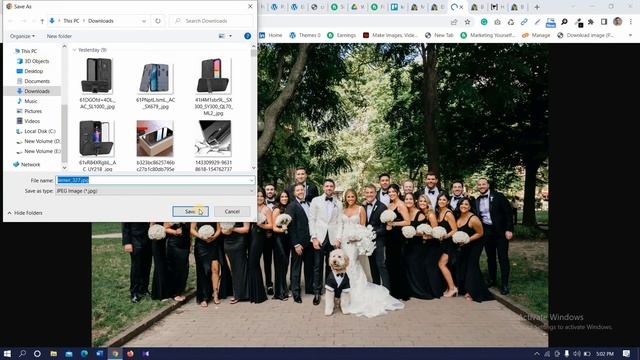Toggle the Chrome side panel icon
Viewport: 640px width, 360px height.
click(604, 22)
